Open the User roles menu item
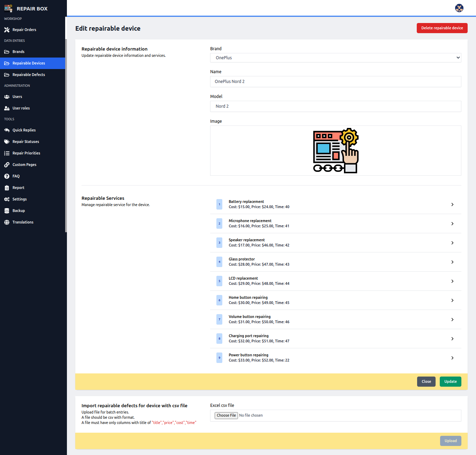Screen dimensions: 476x455 tap(21, 108)
